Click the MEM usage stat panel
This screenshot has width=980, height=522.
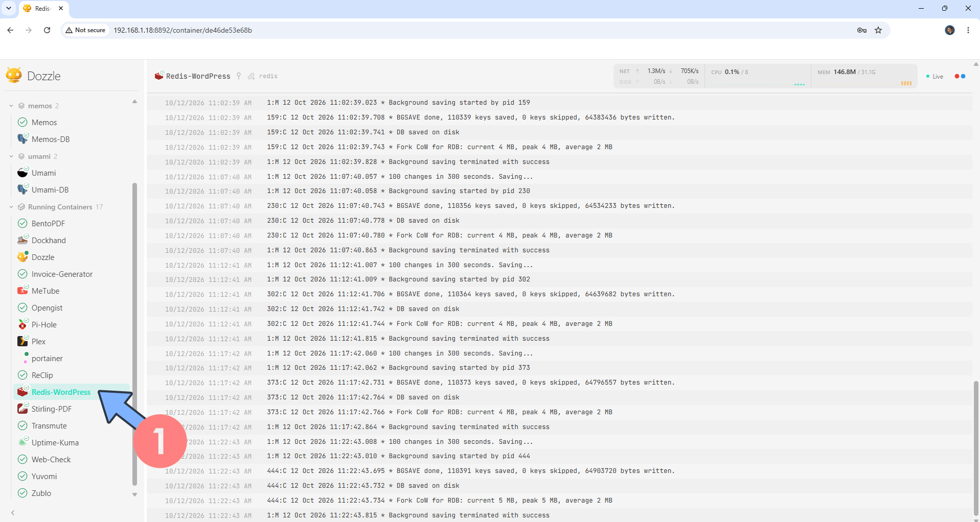(864, 76)
